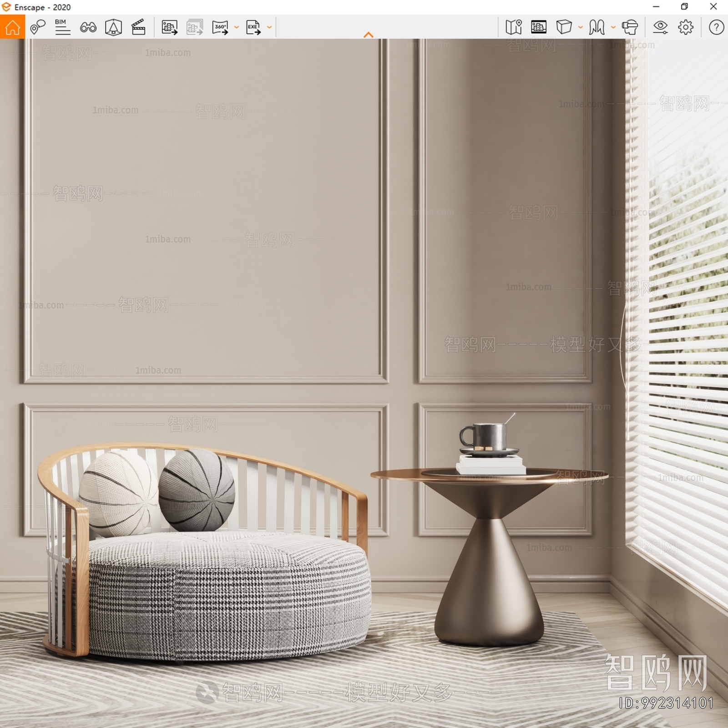Open Visual Settings eye icon

[x=660, y=27]
